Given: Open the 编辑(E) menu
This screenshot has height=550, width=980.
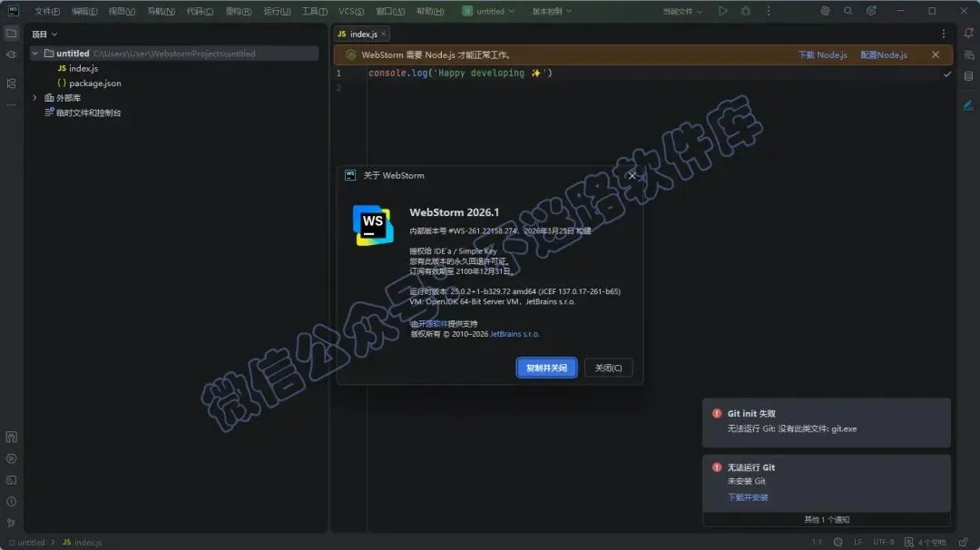Looking at the screenshot, I should coord(84,11).
